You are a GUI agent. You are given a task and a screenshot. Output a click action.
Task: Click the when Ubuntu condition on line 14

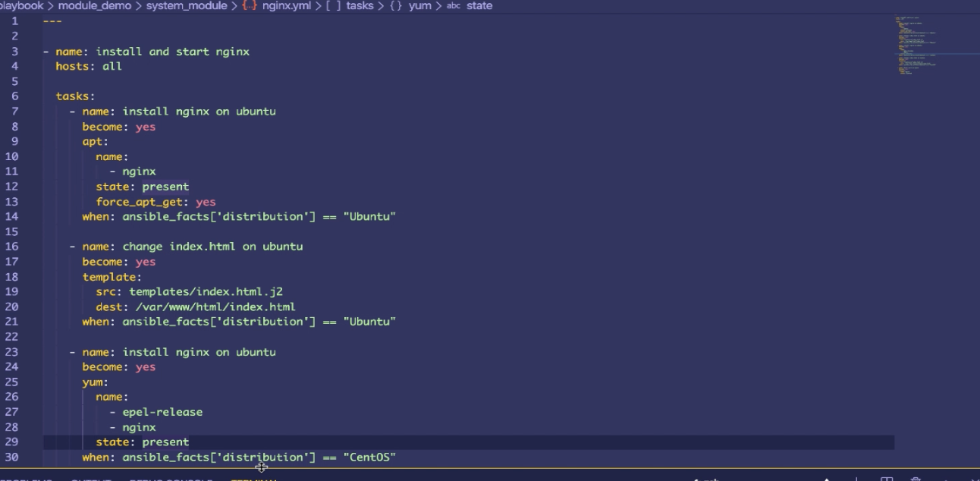click(239, 217)
